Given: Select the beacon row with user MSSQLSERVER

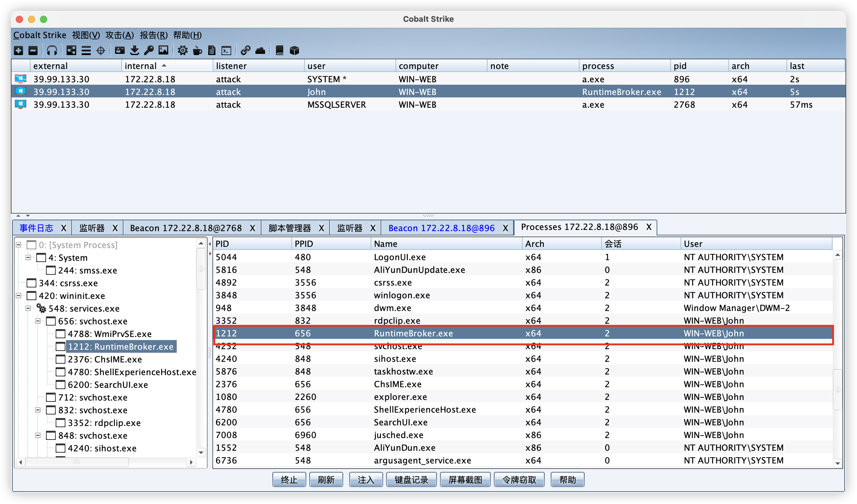Looking at the screenshot, I should (x=428, y=104).
